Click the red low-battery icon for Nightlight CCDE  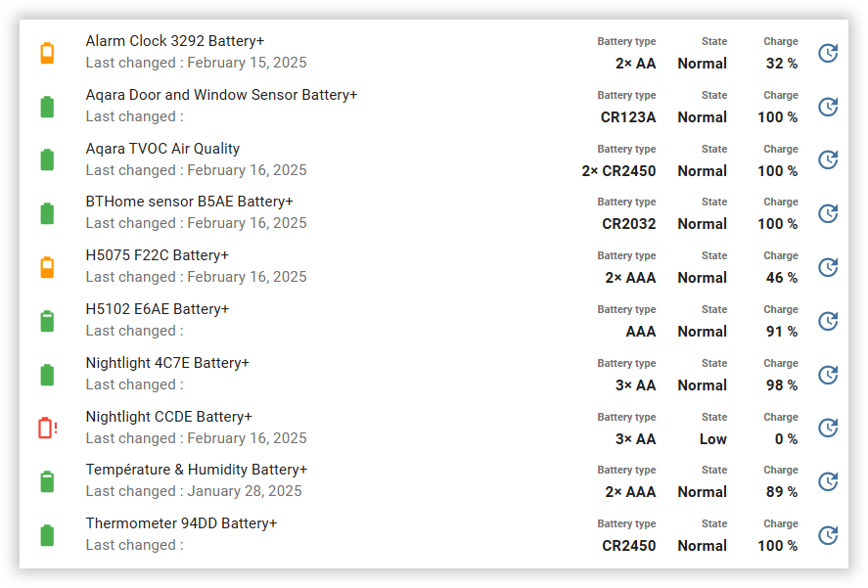pos(47,428)
